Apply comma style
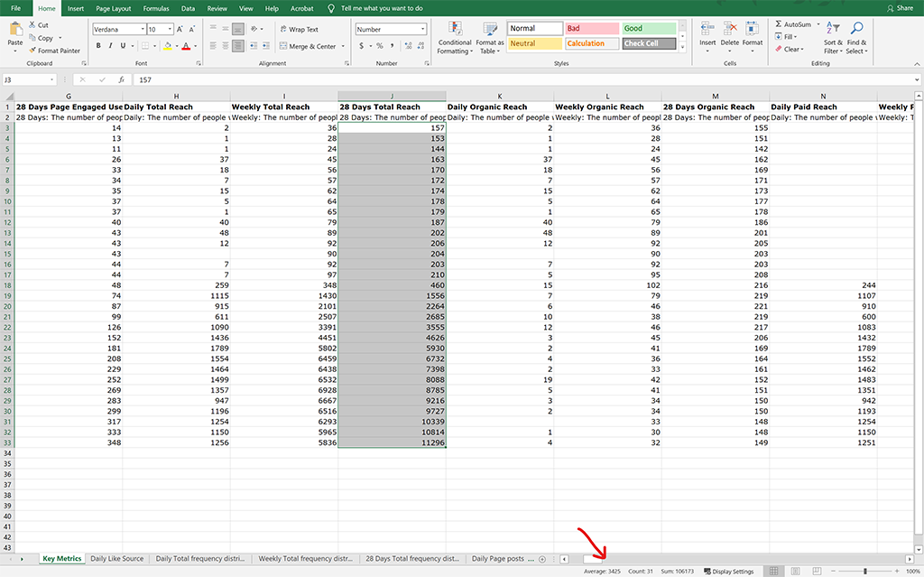924x577 pixels. 392,45
